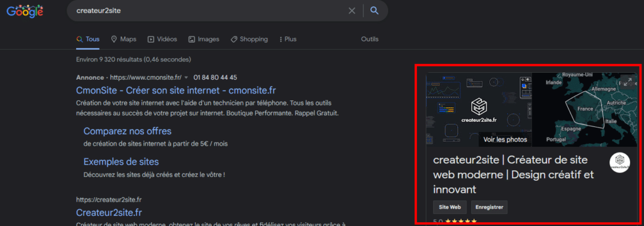Click the round createur2site logo in panel
The height and width of the screenshot is (226, 644).
click(619, 163)
